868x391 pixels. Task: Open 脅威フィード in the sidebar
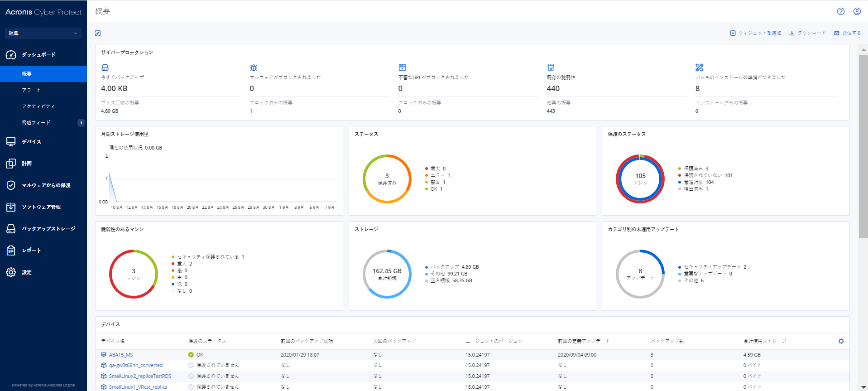click(x=36, y=123)
